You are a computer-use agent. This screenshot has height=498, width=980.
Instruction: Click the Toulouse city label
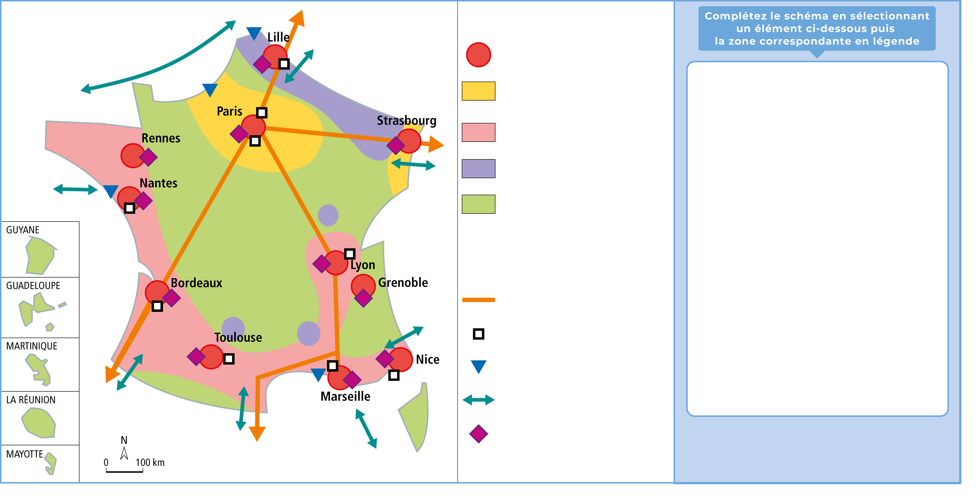point(238,337)
